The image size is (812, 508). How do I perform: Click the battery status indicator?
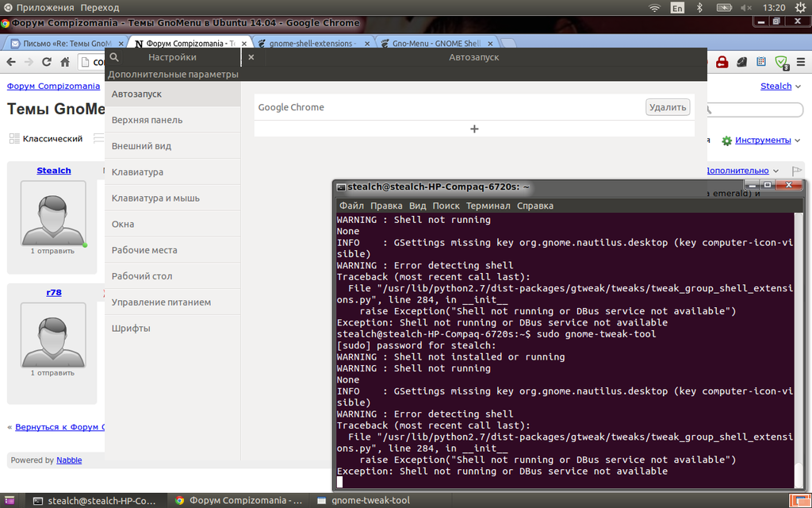point(724,7)
